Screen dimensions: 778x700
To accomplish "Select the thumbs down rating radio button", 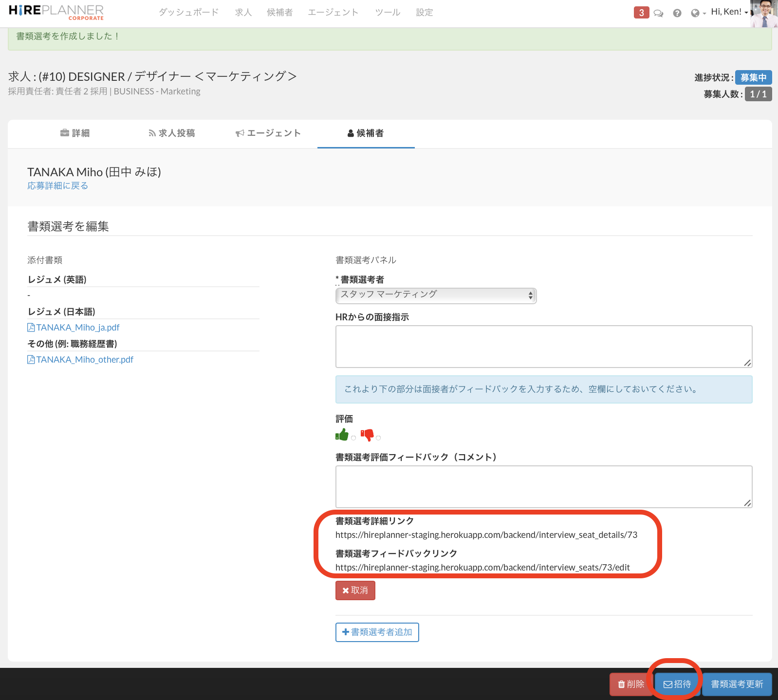I will (378, 438).
